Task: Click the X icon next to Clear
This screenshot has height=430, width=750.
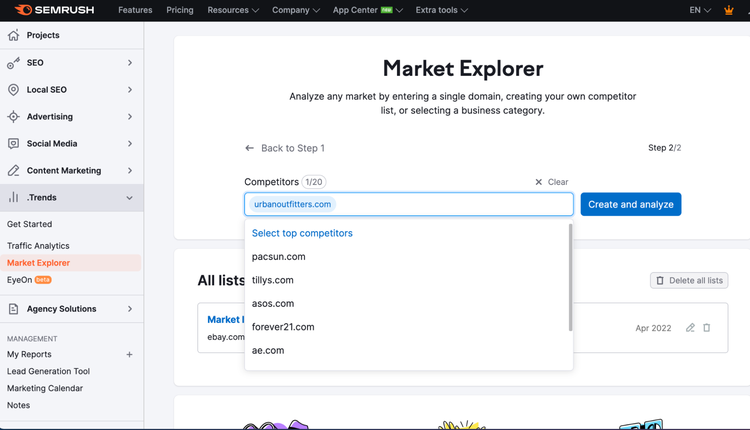Action: (x=539, y=182)
